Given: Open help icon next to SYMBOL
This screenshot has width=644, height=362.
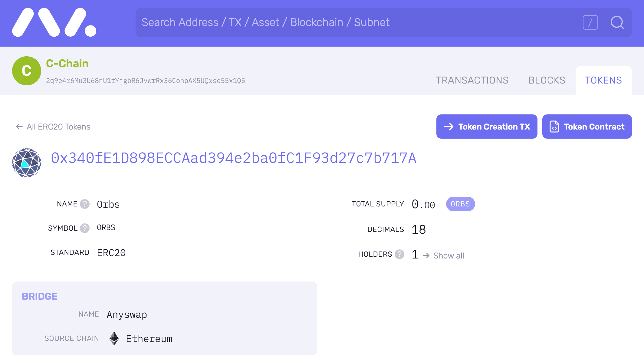Looking at the screenshot, I should point(85,228).
